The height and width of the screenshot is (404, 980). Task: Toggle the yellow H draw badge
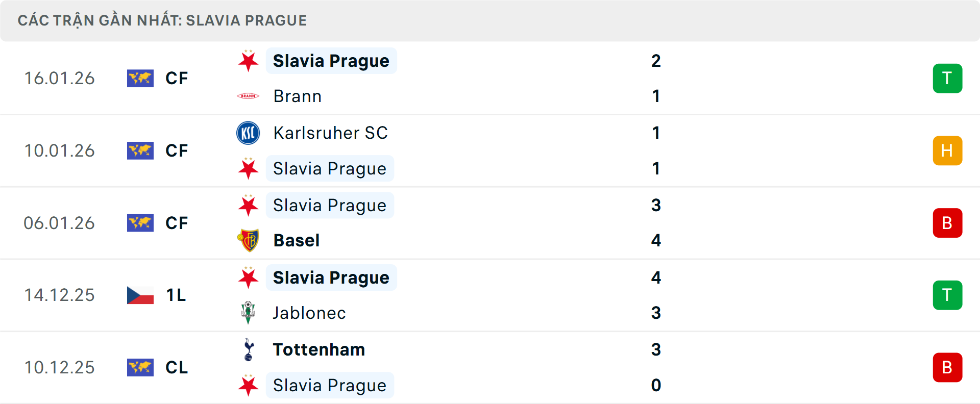(x=947, y=150)
